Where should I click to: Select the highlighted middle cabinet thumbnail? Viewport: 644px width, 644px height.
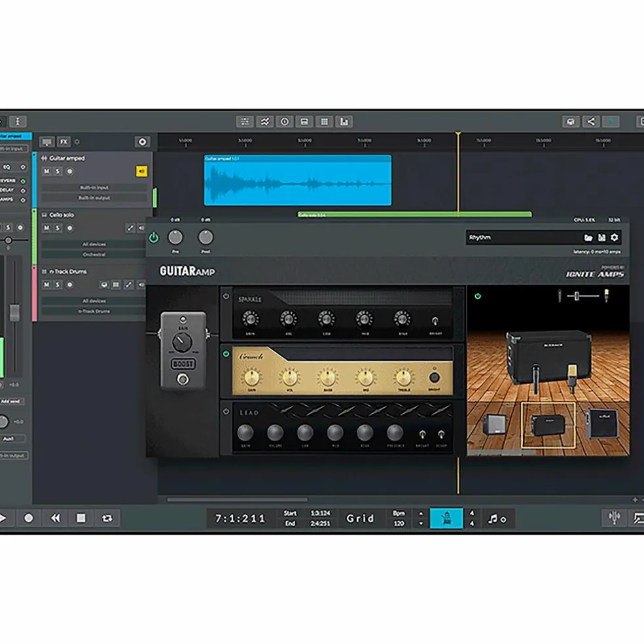click(548, 425)
